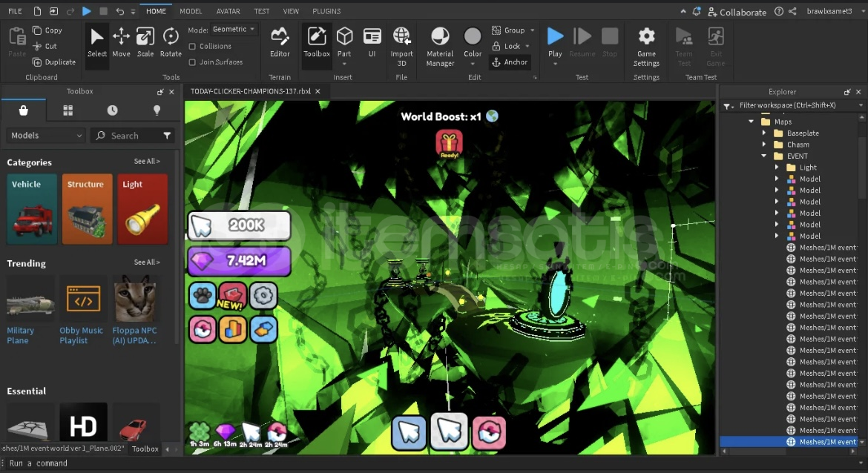Viewport: 868px width, 473px height.
Task: Click the Toolbox Search field
Action: click(132, 136)
